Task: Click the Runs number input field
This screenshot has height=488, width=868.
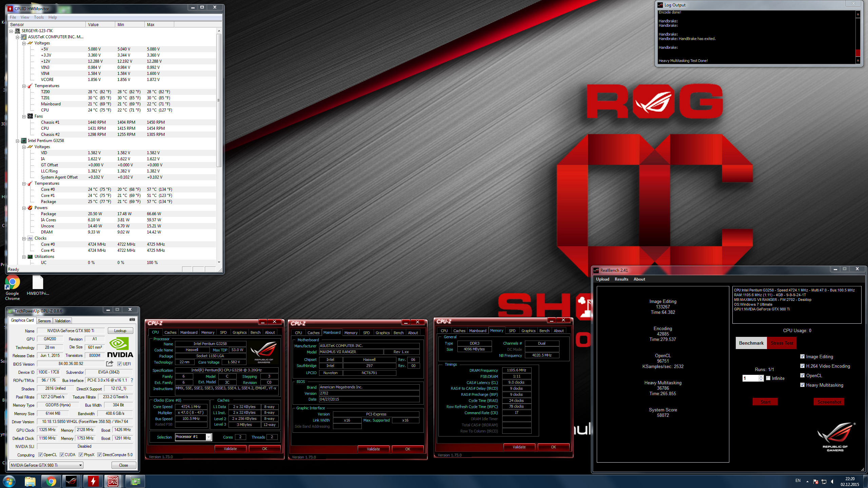Action: [x=751, y=378]
